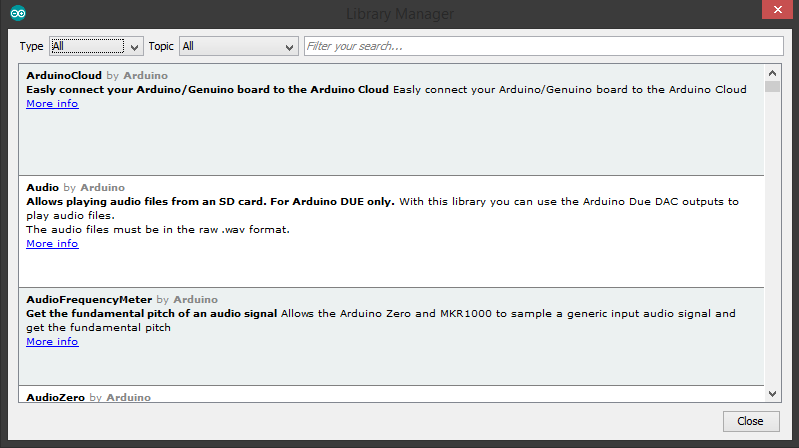The image size is (799, 448).
Task: Select the AudioZero library entry
Action: [391, 394]
